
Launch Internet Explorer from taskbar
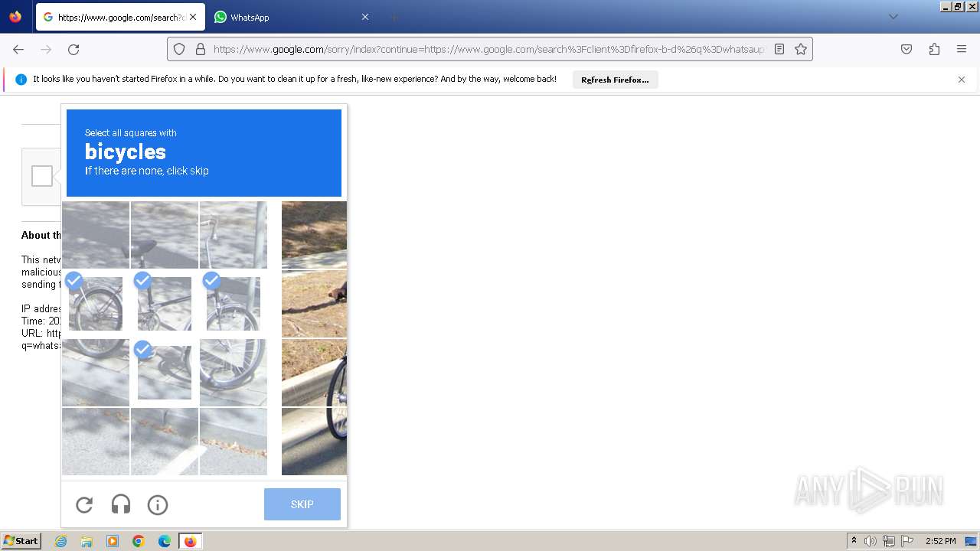pyautogui.click(x=61, y=541)
